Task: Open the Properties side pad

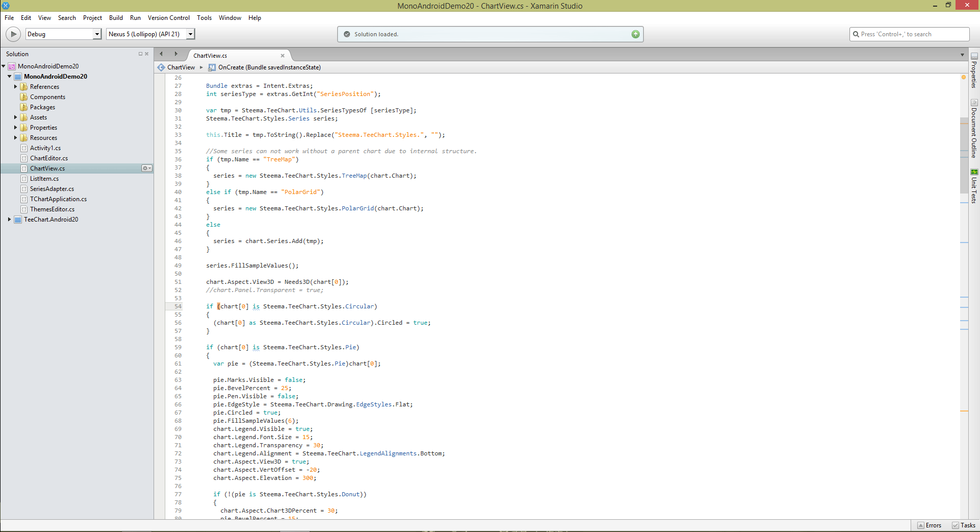Action: (x=974, y=70)
